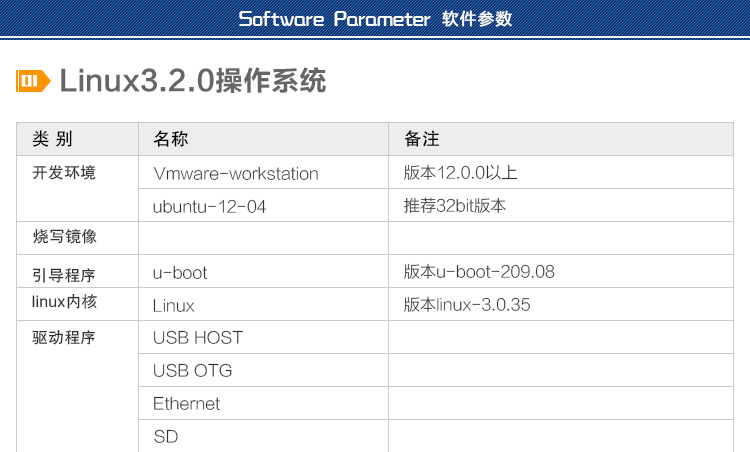The image size is (750, 452).
Task: Click the 开发环境 category cell
Action: pyautogui.click(x=64, y=172)
